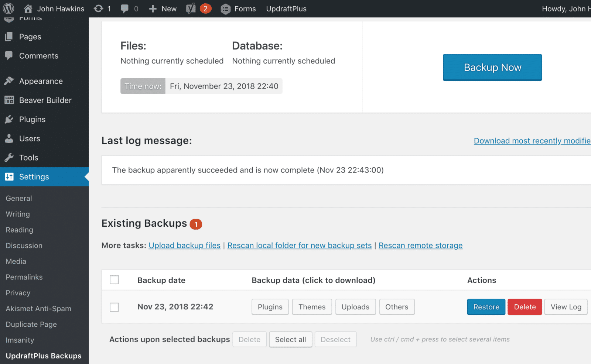This screenshot has width=591, height=364.
Task: Click the red Delete backup button
Action: click(525, 307)
